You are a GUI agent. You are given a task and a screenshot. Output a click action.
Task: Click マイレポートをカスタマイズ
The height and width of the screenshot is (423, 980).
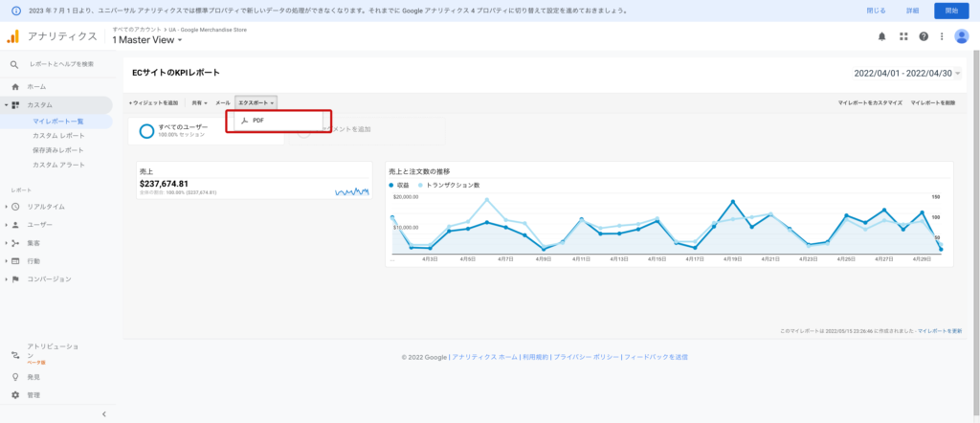coord(870,102)
